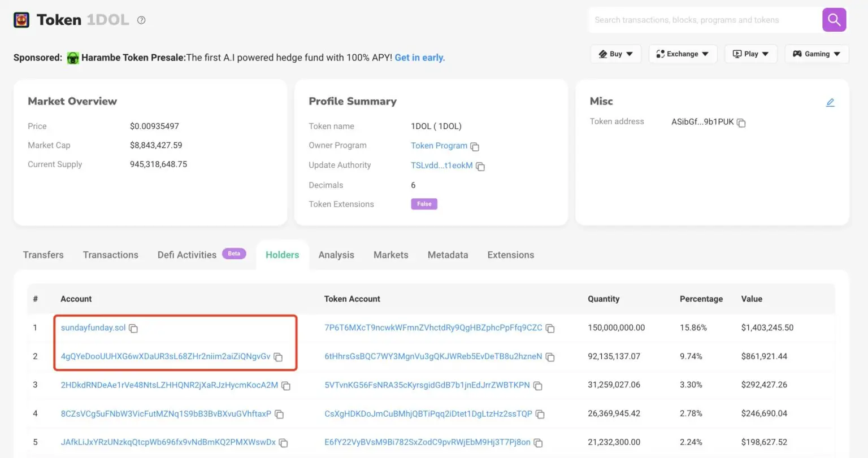
Task: Open the TSLvdd...t1eokM update authority link
Action: tap(441, 165)
